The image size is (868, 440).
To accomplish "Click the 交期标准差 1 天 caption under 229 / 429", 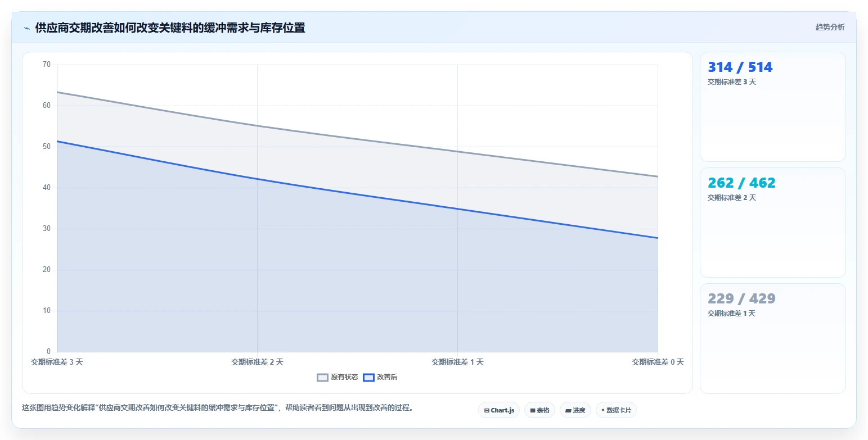I will [x=731, y=314].
